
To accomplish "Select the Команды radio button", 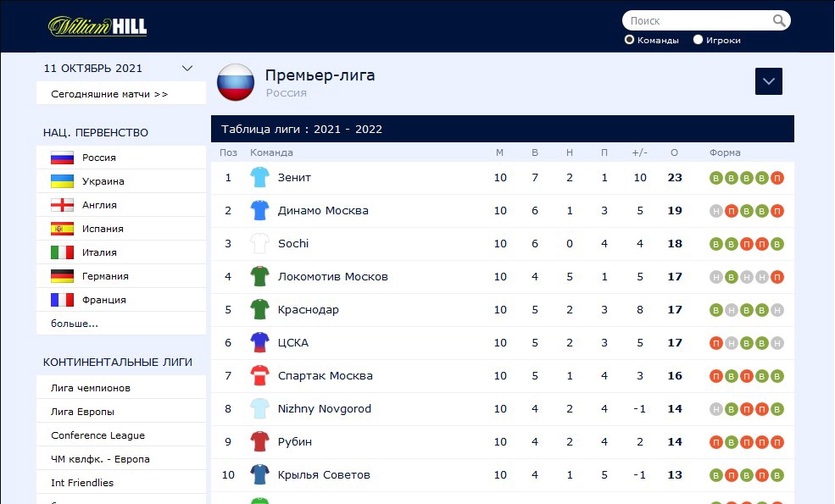I will pyautogui.click(x=630, y=40).
